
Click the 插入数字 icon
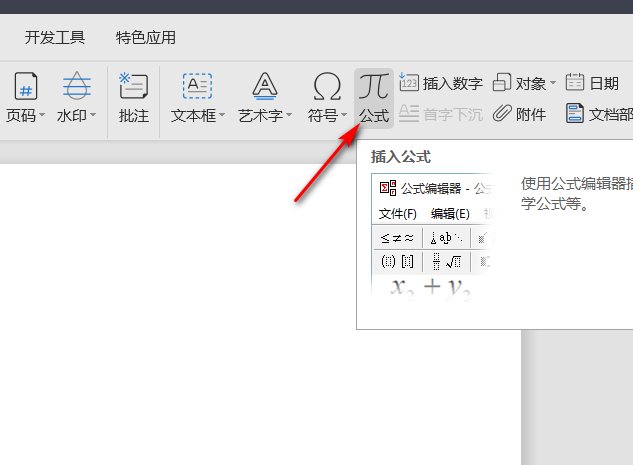pos(409,82)
